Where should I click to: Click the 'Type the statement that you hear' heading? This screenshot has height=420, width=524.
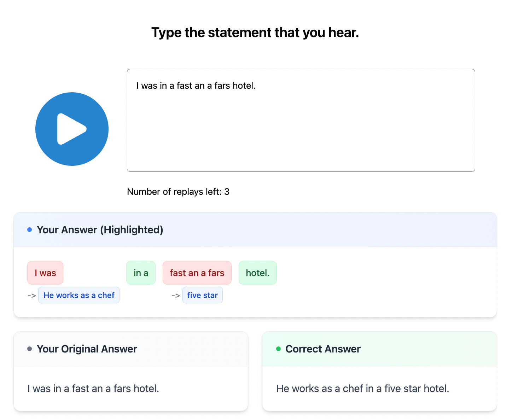click(x=255, y=33)
